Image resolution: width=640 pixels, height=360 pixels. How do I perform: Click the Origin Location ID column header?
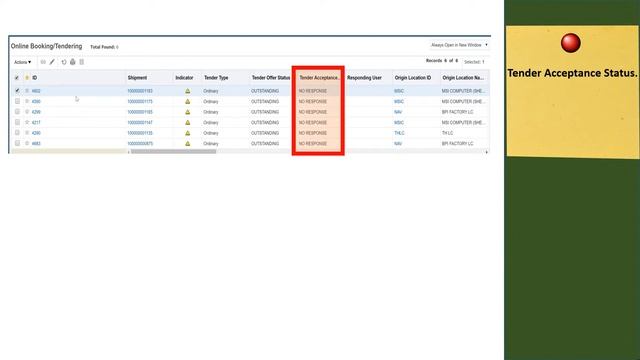click(x=413, y=78)
